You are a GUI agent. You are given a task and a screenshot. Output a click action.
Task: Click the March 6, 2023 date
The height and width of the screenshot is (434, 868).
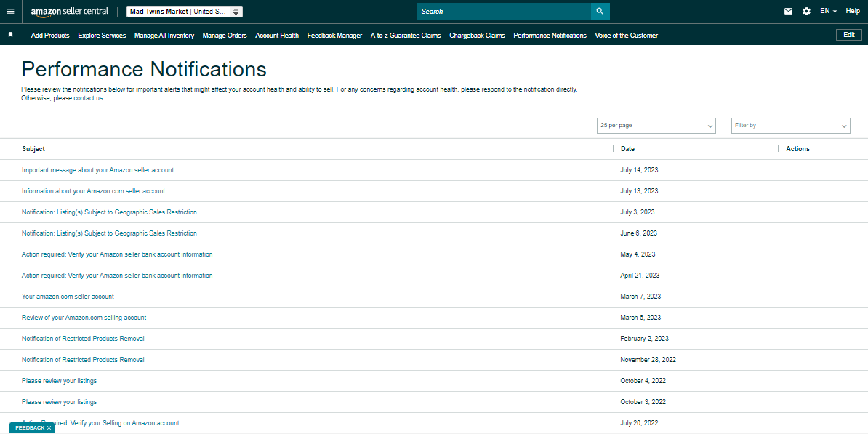tap(640, 317)
